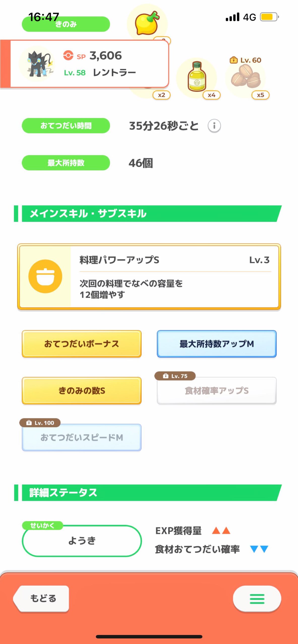Screen dimensions: 298x644
Task: Tap the おてつだい時間 green label
Action: click(66, 126)
